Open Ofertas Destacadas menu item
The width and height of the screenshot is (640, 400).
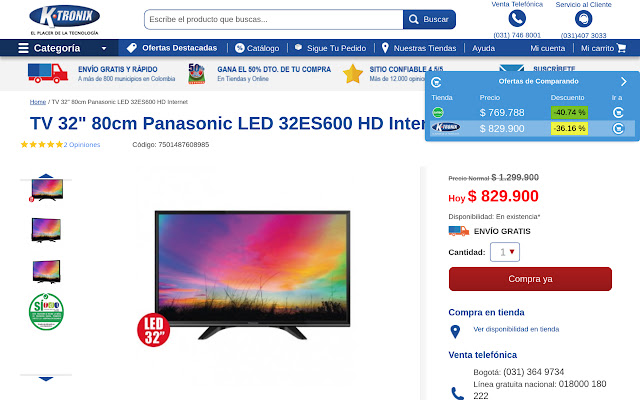point(172,48)
